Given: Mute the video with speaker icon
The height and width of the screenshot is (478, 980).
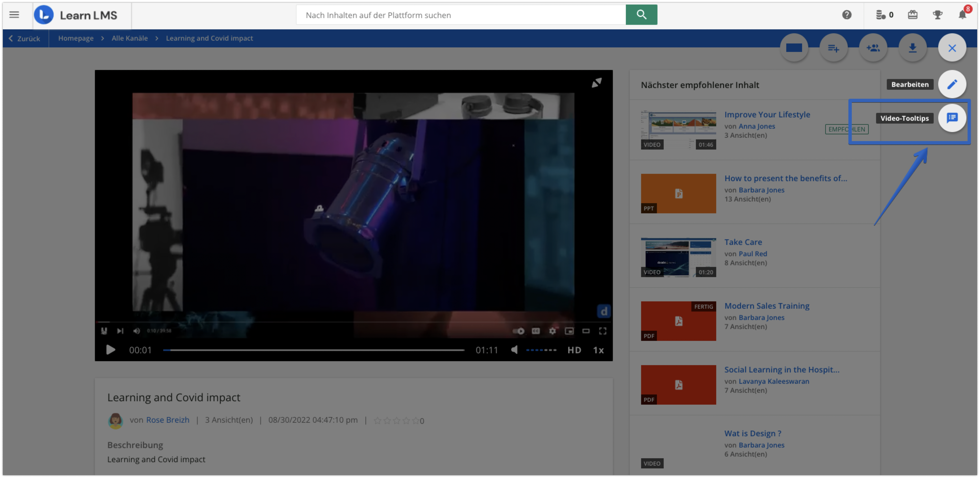Looking at the screenshot, I should [x=514, y=350].
